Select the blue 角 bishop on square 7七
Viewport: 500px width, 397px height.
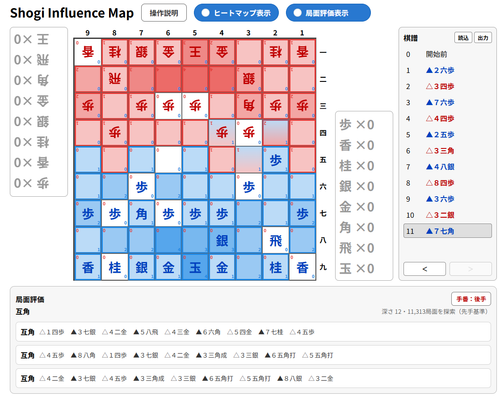coord(141,214)
